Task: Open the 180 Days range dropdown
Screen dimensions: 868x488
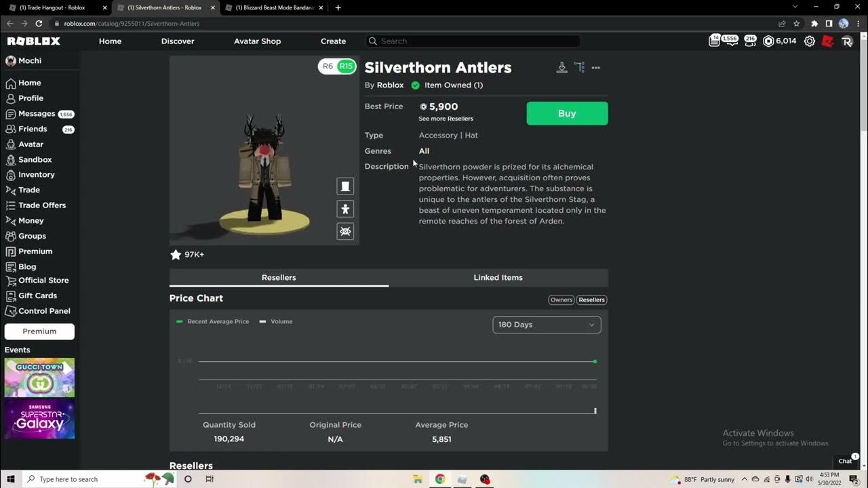Action: point(547,325)
